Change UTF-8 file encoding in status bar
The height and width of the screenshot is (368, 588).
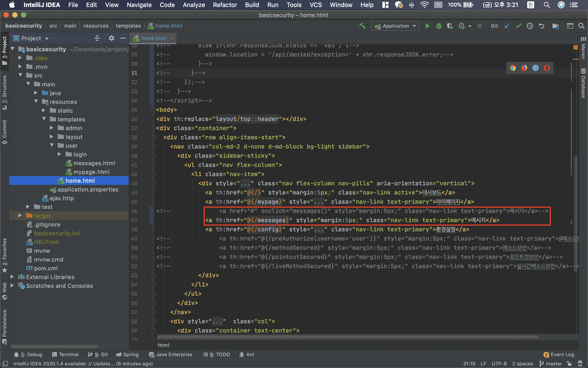pyautogui.click(x=499, y=364)
